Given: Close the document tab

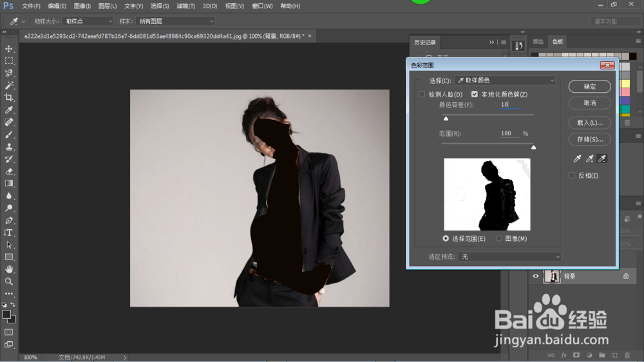Looking at the screenshot, I should [x=310, y=36].
